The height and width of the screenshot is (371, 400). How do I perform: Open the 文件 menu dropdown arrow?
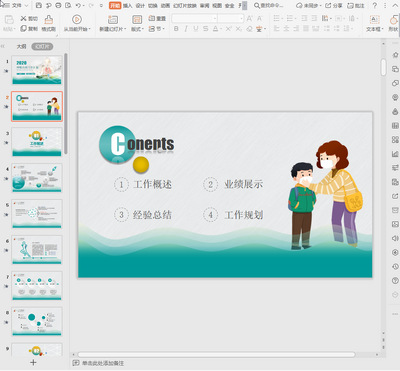[26, 6]
